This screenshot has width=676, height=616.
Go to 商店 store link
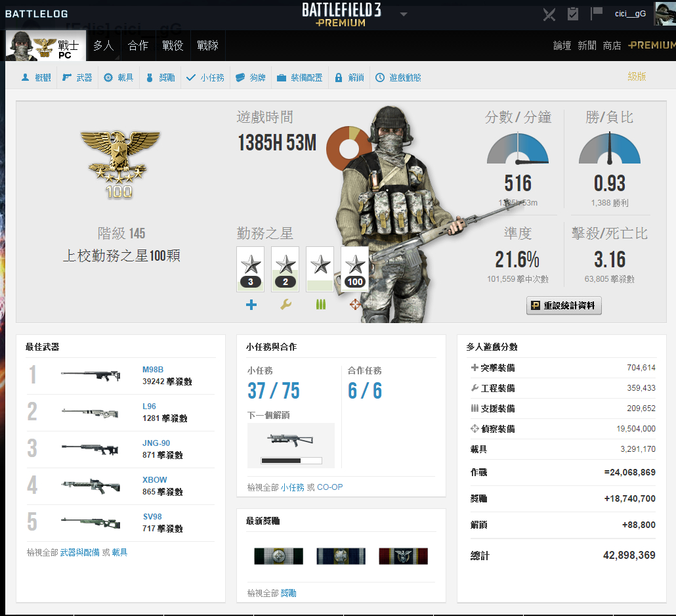pos(612,45)
